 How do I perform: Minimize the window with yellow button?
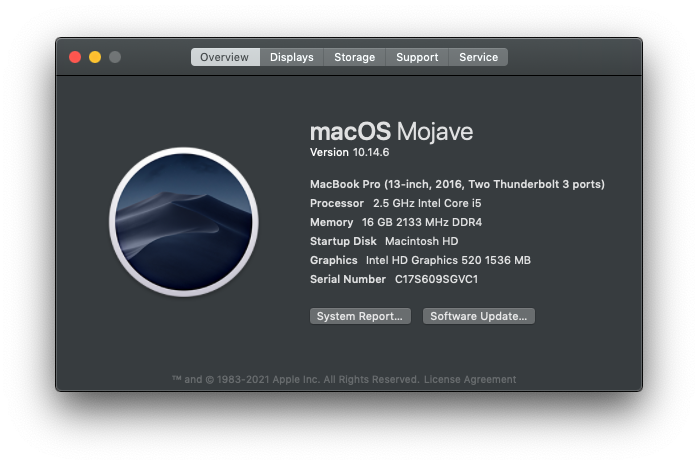tap(95, 57)
